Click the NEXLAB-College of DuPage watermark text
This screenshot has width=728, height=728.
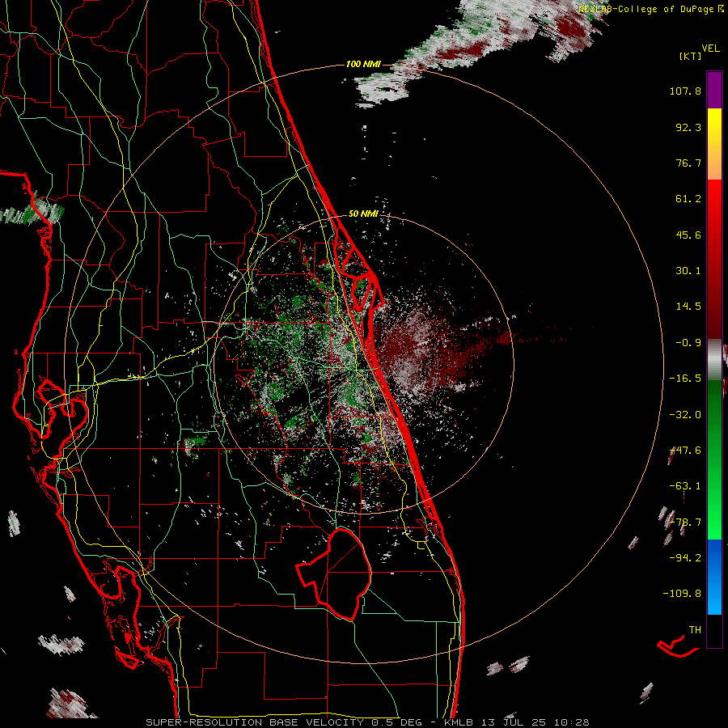(650, 9)
